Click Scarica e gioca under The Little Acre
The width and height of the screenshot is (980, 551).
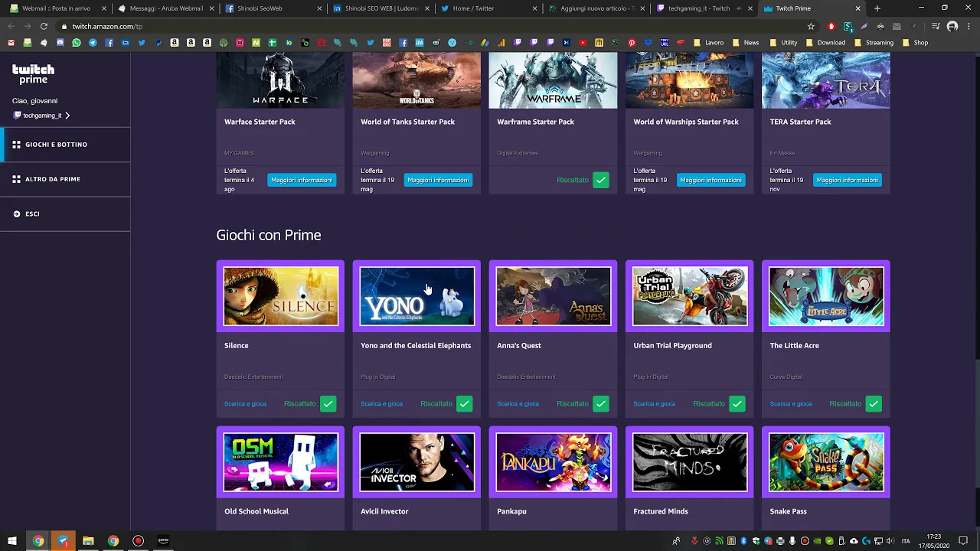click(x=790, y=404)
